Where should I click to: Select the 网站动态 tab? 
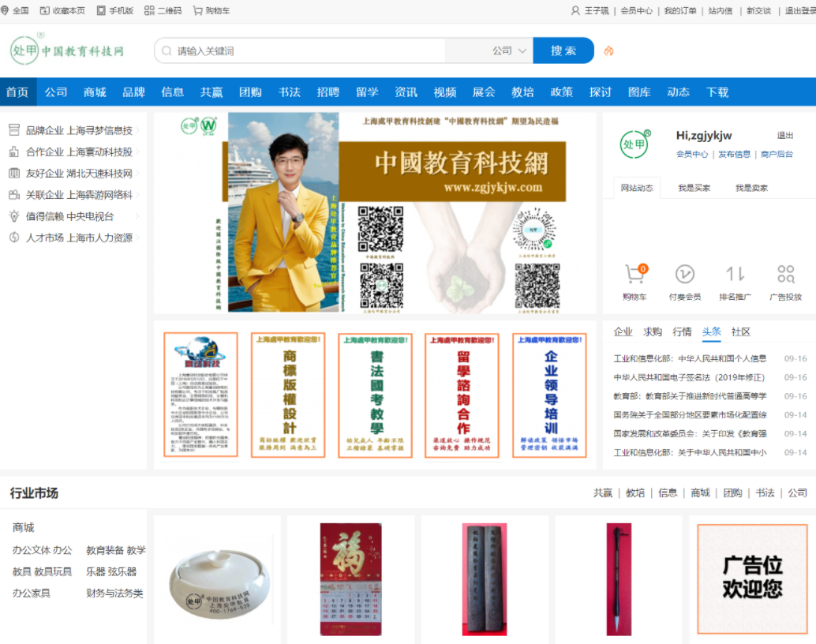click(636, 188)
